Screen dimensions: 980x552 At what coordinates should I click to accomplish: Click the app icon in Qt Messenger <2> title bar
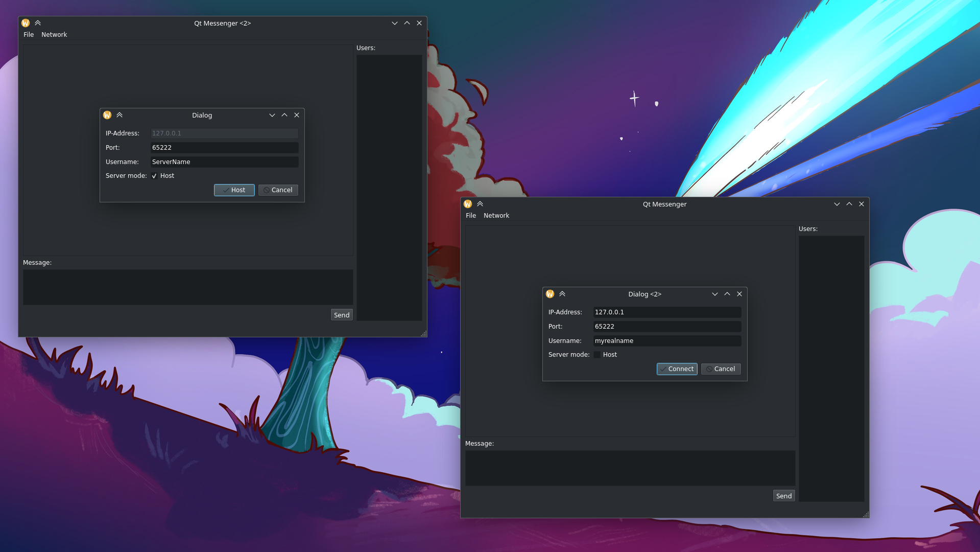click(x=26, y=23)
